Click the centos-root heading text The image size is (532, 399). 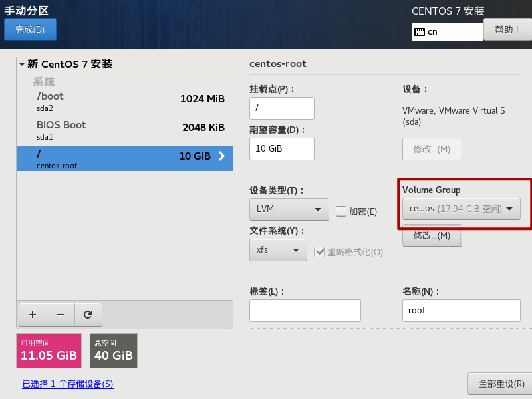(x=278, y=64)
